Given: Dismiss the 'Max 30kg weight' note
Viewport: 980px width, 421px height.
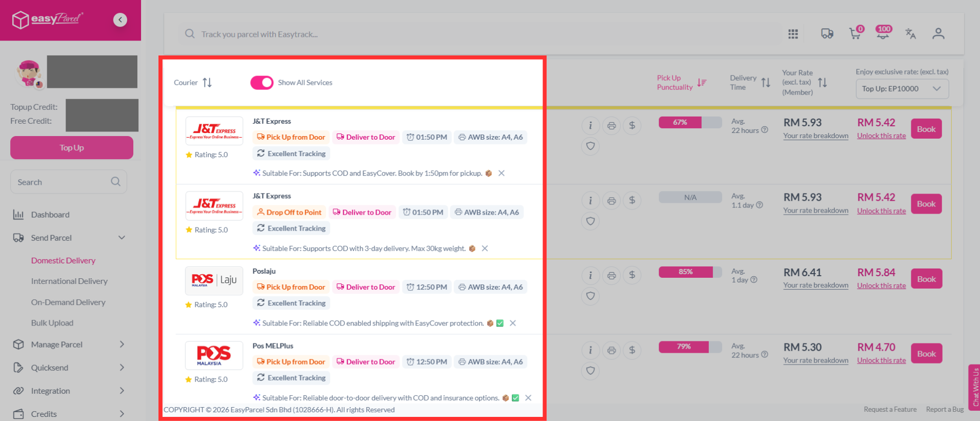Looking at the screenshot, I should pos(485,248).
